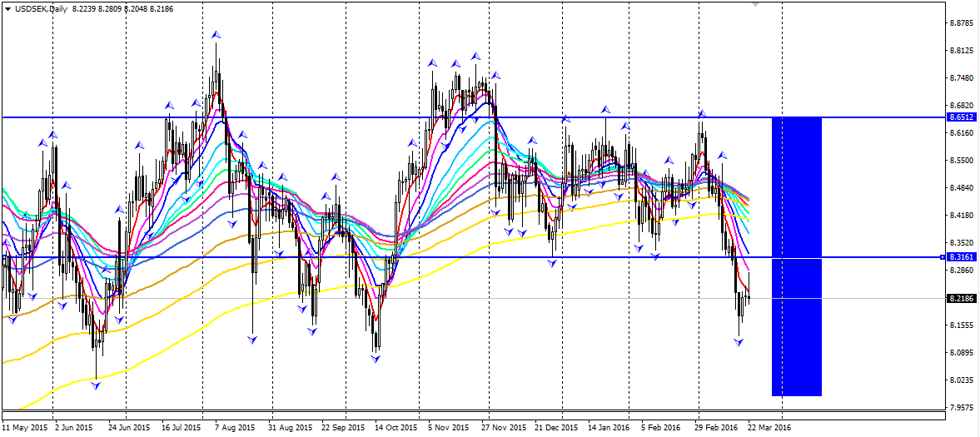Click the 5 Feb 2016 date label

click(x=660, y=428)
